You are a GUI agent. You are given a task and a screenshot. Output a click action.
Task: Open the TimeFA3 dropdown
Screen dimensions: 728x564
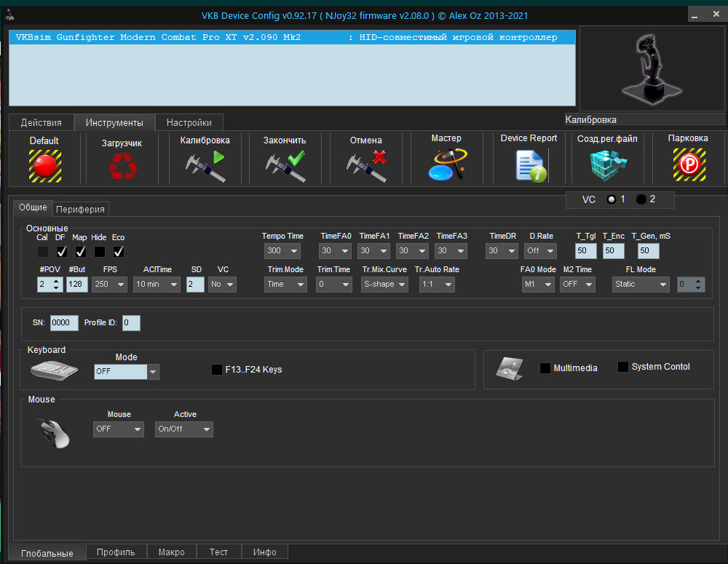point(451,250)
